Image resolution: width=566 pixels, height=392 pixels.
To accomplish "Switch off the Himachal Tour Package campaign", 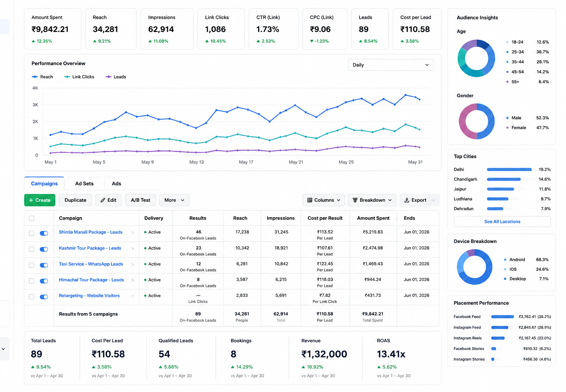I will pyautogui.click(x=44, y=281).
